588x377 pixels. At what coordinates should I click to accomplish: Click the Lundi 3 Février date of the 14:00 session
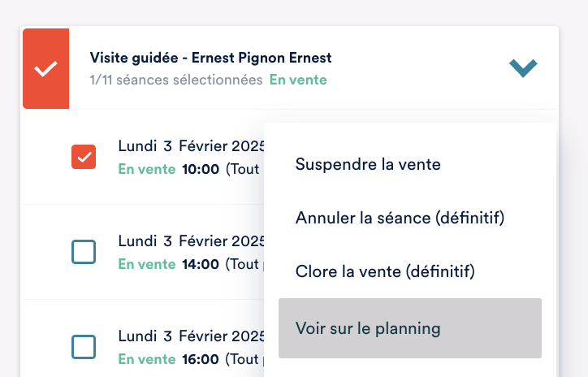(187, 241)
